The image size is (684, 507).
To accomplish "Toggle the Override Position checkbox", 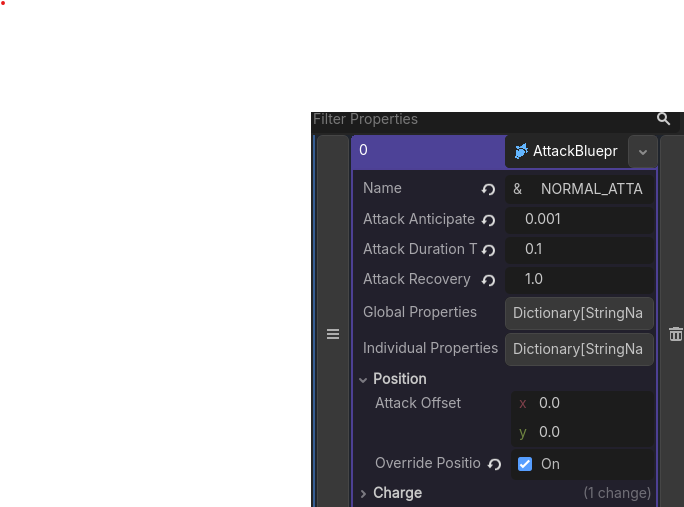I will point(525,464).
